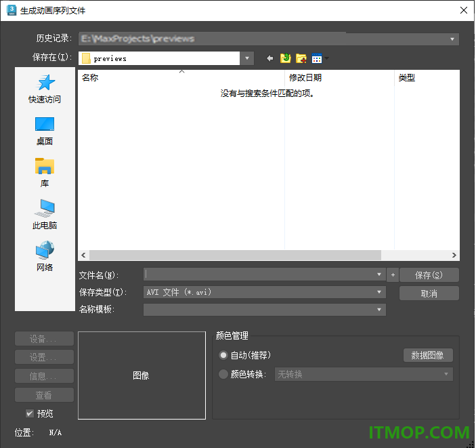
Task: Open Quick Access location in sidebar
Action: [x=45, y=89]
